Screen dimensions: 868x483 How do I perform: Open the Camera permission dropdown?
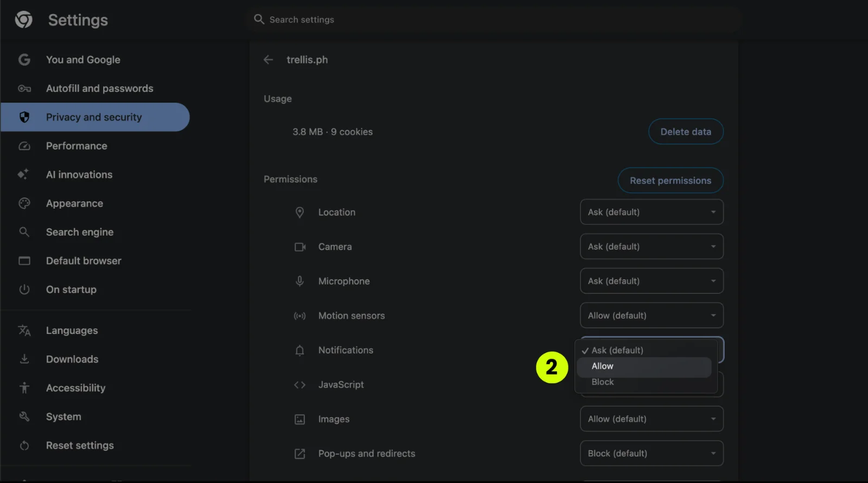click(652, 247)
